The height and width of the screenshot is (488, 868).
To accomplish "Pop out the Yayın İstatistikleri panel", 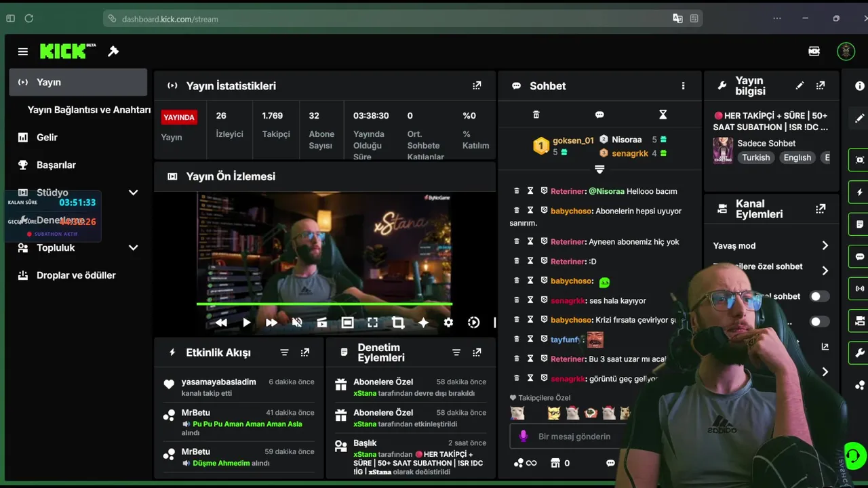I will (x=477, y=85).
